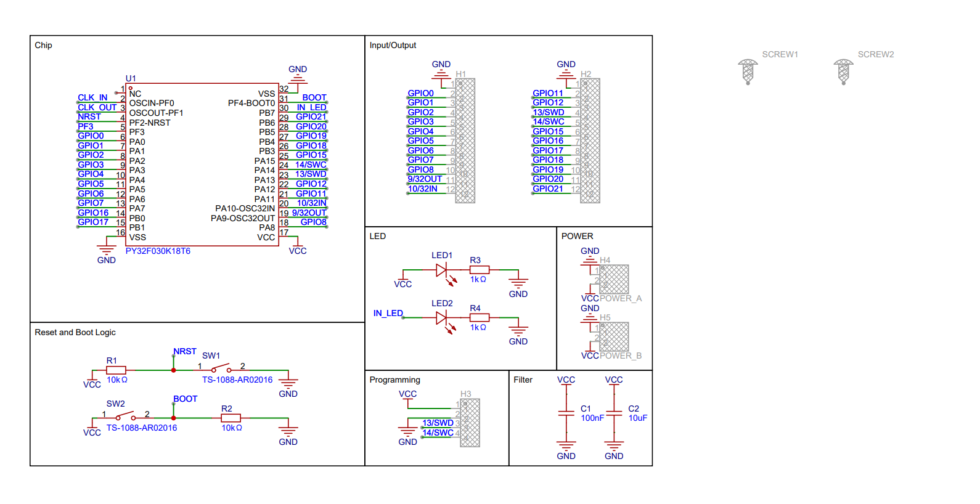The height and width of the screenshot is (504, 980).
Task: Select the SCREW1 screw symbol
Action: click(748, 71)
